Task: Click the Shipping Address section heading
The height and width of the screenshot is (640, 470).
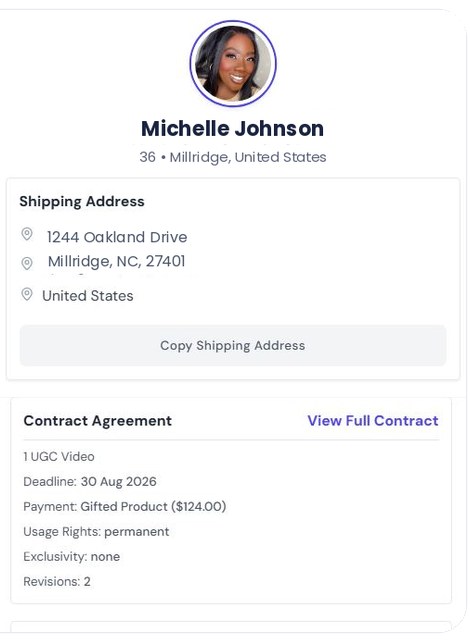Action: pyautogui.click(x=82, y=202)
